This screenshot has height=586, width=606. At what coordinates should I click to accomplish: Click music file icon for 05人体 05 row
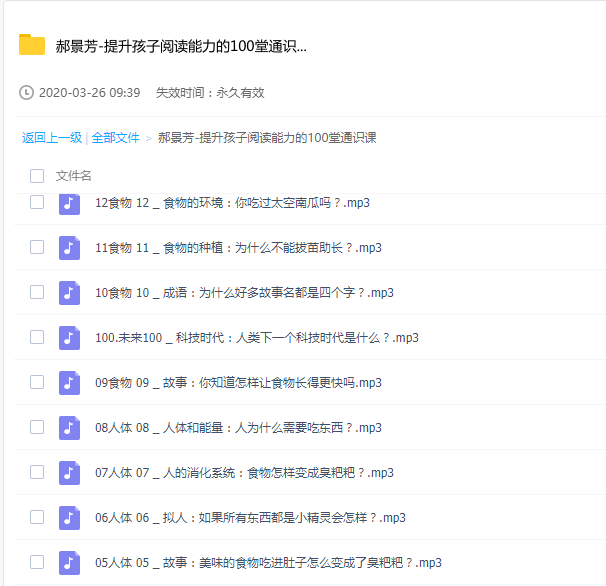pyautogui.click(x=69, y=563)
